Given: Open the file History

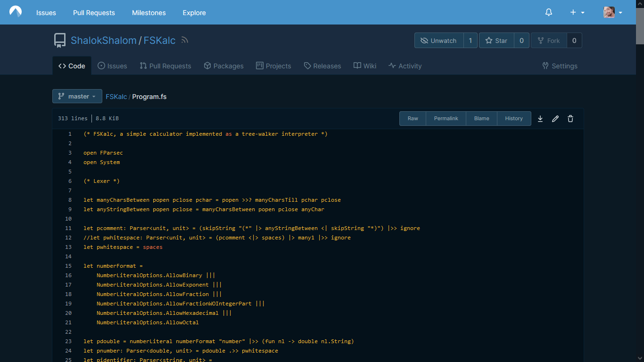Looking at the screenshot, I should [514, 118].
